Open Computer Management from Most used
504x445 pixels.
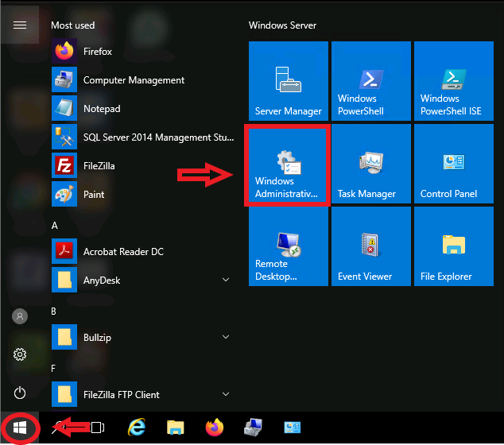point(143,79)
